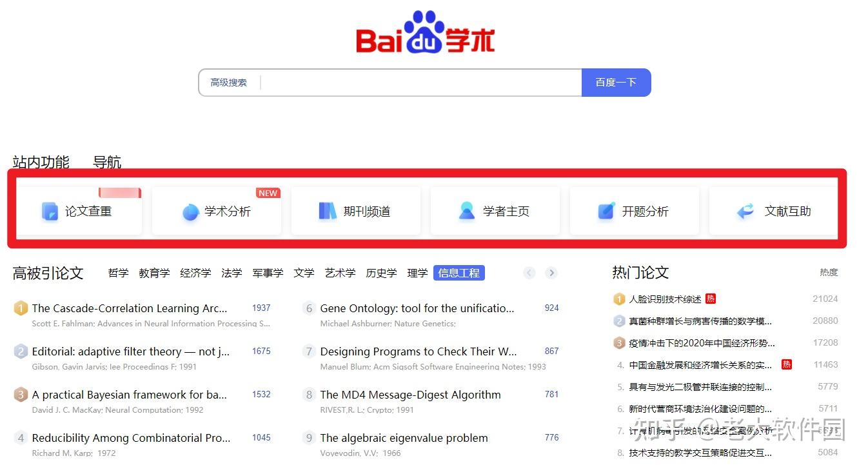
Task: Open hot paper 具有与发光二极管并联连接的控制...
Action: click(x=700, y=387)
